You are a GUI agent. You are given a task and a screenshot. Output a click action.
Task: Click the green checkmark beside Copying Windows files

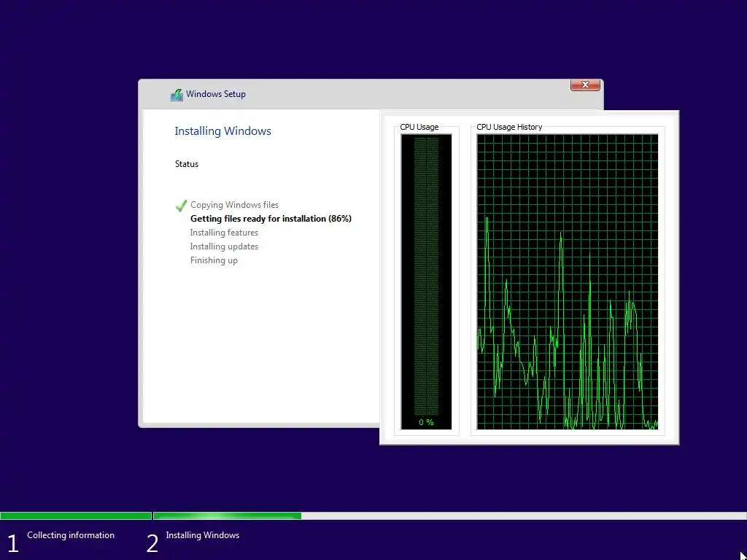[x=181, y=205]
